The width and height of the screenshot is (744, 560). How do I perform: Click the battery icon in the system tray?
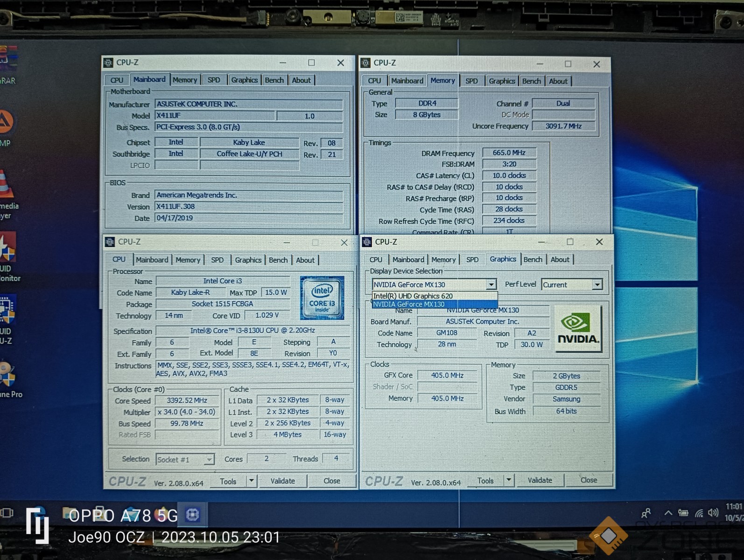[x=683, y=513]
